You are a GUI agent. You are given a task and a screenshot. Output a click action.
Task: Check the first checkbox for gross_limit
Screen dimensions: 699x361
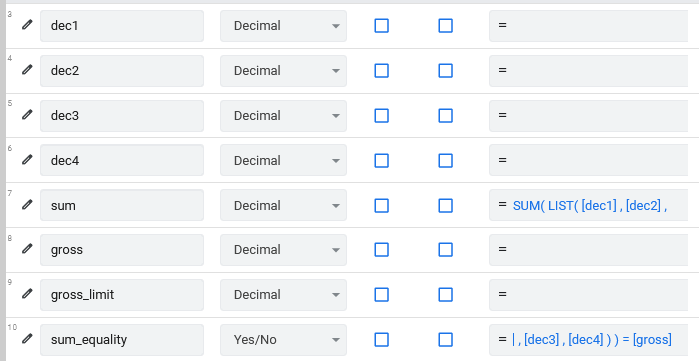click(x=381, y=295)
